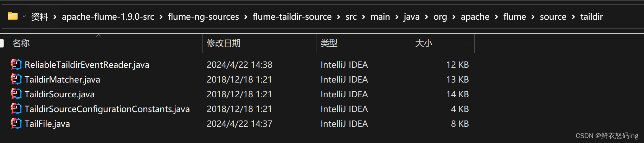Sort by 类型 column header

329,43
